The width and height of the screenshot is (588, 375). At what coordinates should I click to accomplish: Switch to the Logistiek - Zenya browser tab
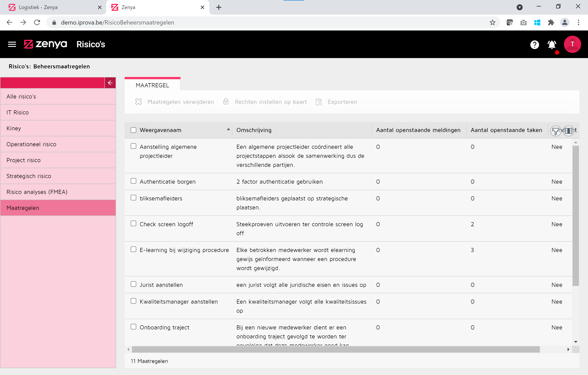click(38, 7)
